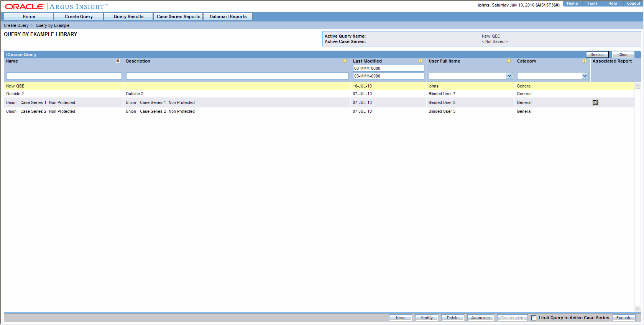The width and height of the screenshot is (644, 325).
Task: Focus the Description filter input field
Action: [237, 76]
